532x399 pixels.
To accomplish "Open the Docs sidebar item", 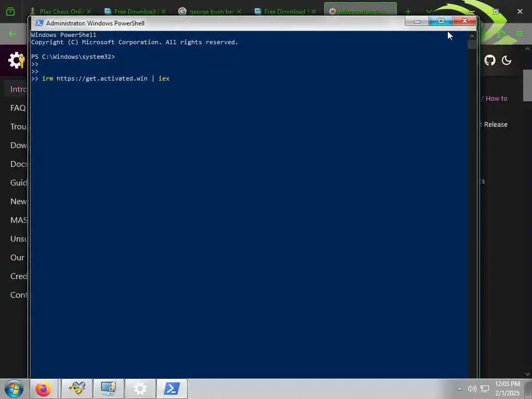I will pyautogui.click(x=18, y=164).
